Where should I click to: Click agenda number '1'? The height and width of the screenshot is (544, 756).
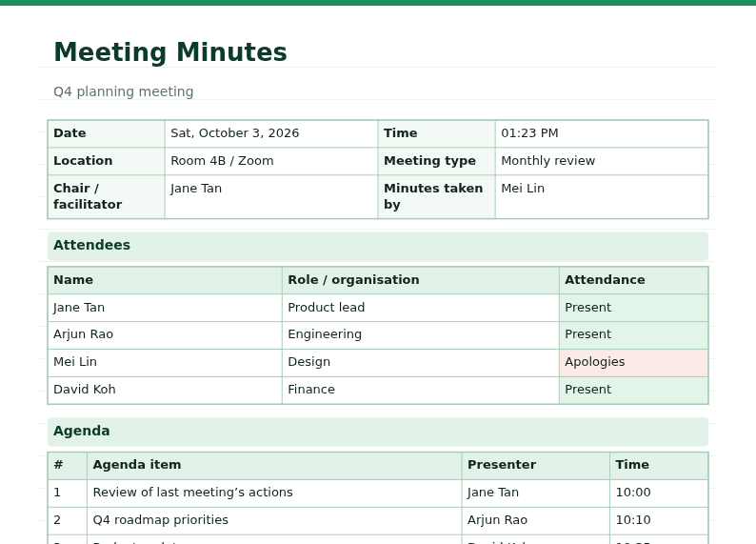(68, 493)
